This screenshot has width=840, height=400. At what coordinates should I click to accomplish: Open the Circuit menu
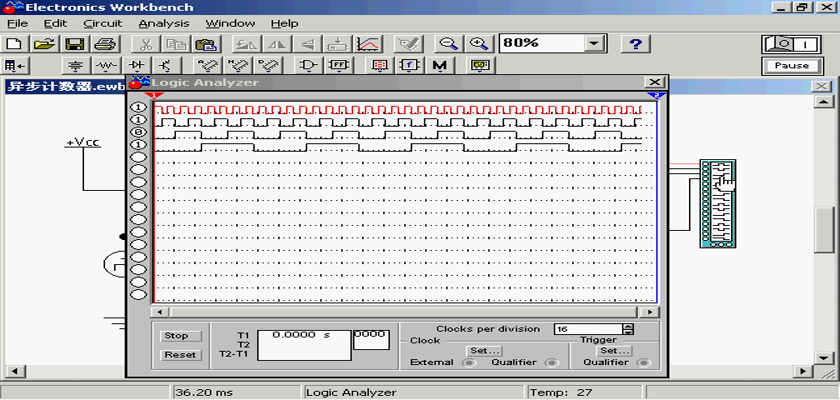[102, 23]
